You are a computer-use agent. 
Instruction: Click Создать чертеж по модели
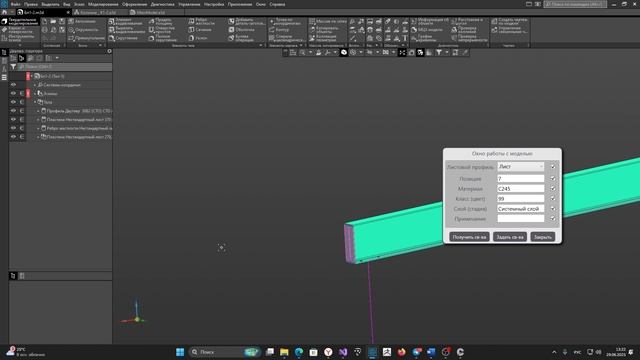509,21
